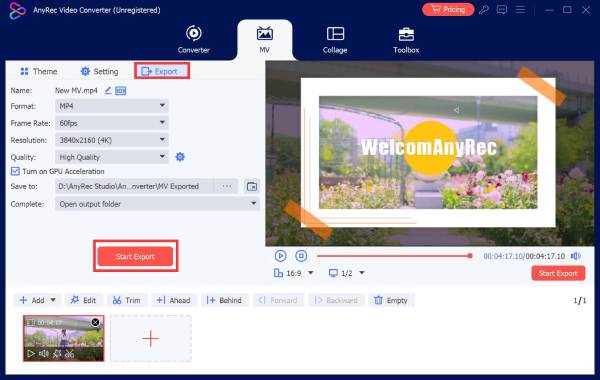Open quality settings gear icon

[x=180, y=157]
